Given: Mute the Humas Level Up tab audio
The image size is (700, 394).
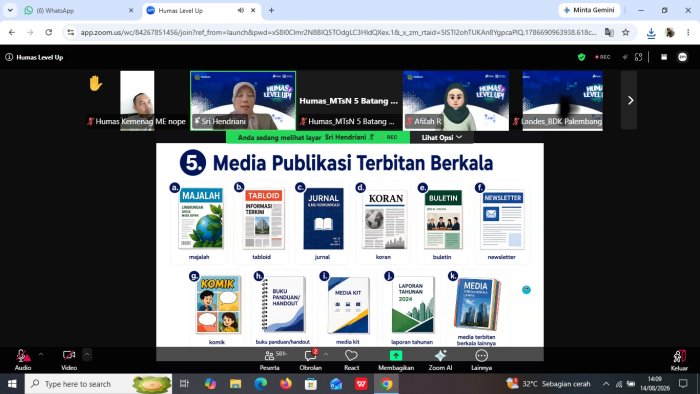Looking at the screenshot, I should (x=241, y=10).
